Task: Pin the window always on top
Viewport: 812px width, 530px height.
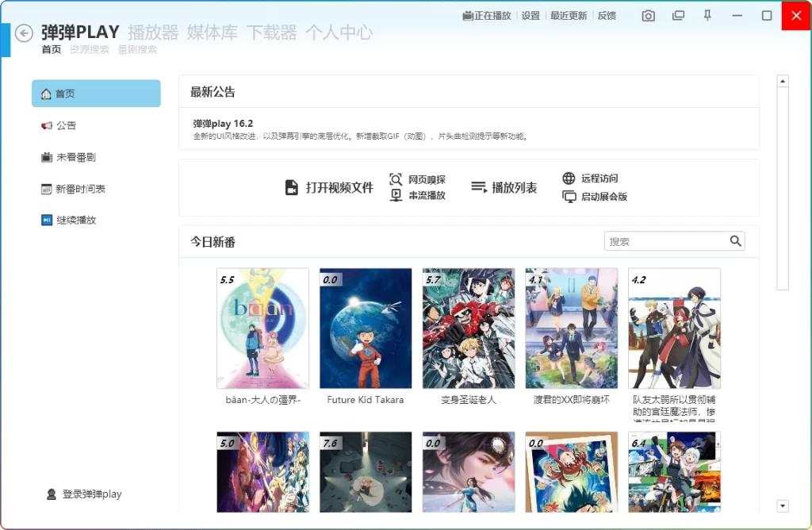Action: click(x=707, y=15)
